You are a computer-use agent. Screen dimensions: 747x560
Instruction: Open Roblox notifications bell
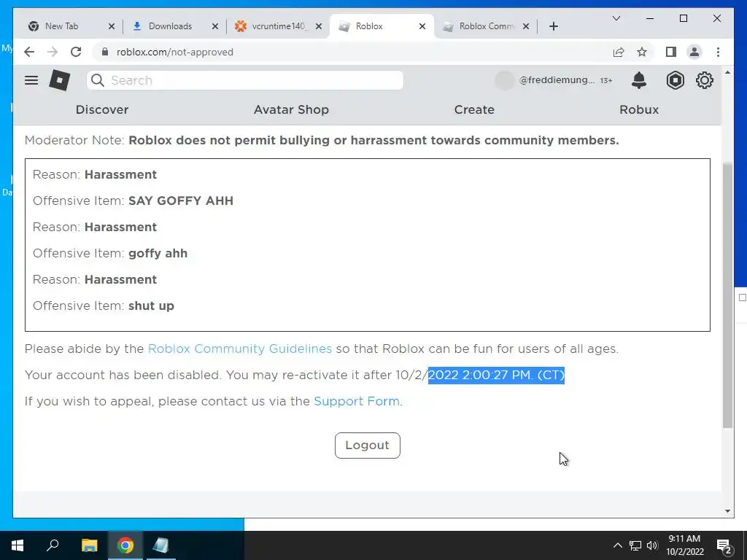coord(639,80)
